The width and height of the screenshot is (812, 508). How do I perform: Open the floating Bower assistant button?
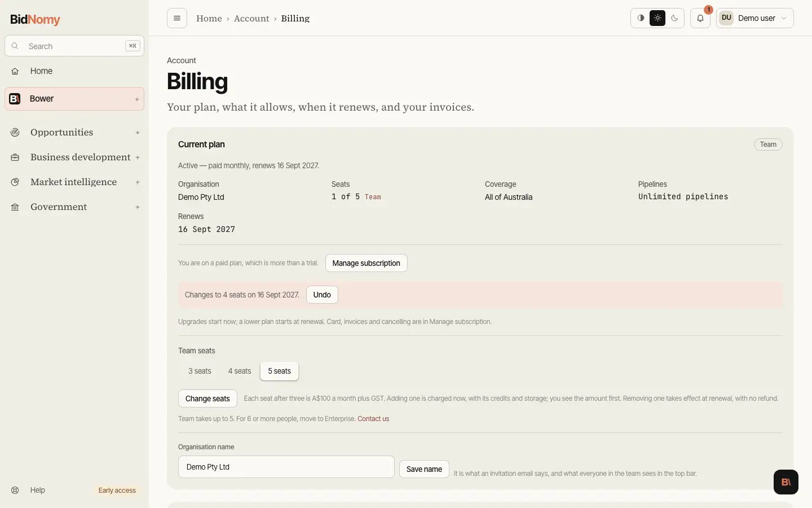click(x=786, y=482)
